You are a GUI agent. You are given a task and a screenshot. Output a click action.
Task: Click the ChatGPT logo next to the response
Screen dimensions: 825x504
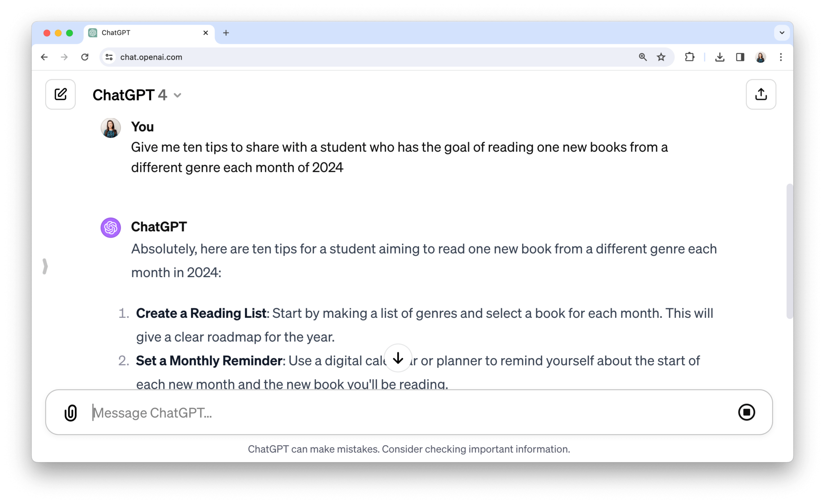click(110, 227)
